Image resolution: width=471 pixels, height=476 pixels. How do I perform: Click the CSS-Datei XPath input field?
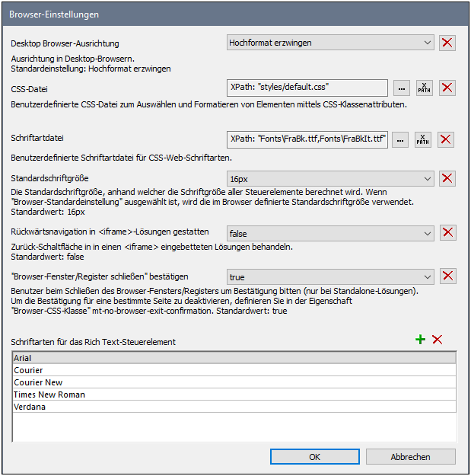point(307,88)
